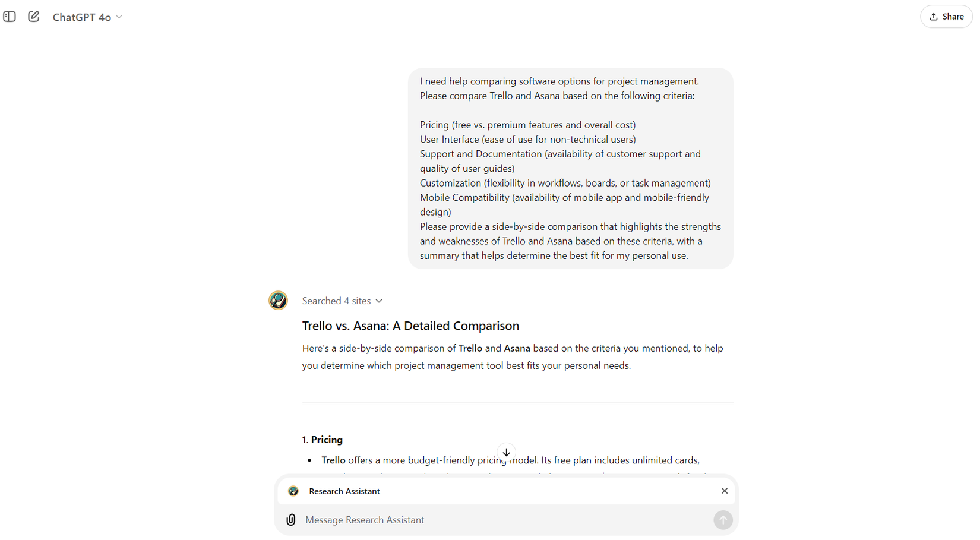Click the Trello vs. Asana heading
This screenshot has height=540, width=980.
click(x=410, y=326)
